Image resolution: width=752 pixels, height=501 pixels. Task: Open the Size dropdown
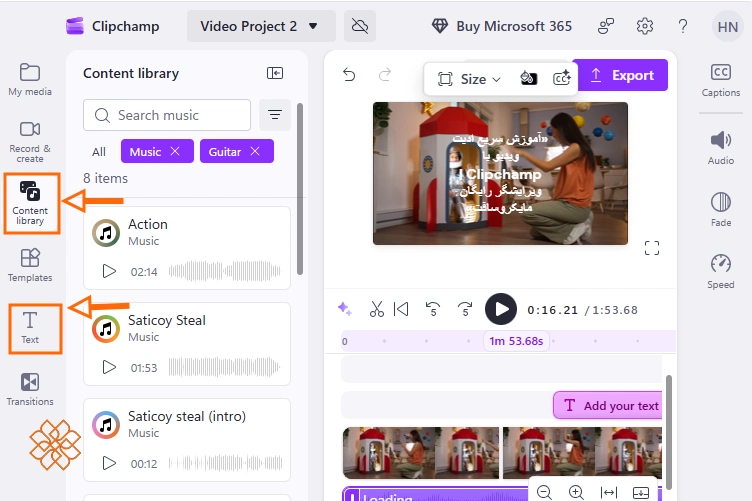(x=469, y=79)
